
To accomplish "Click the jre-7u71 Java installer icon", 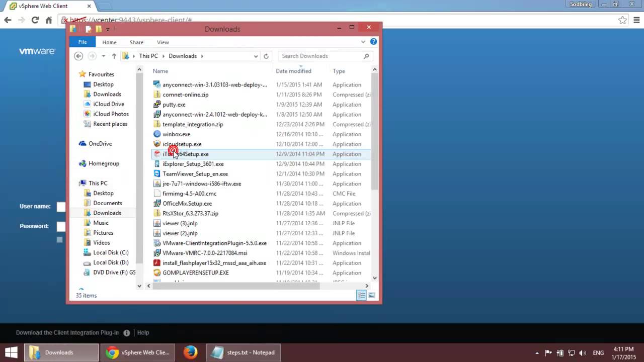I will point(157,184).
